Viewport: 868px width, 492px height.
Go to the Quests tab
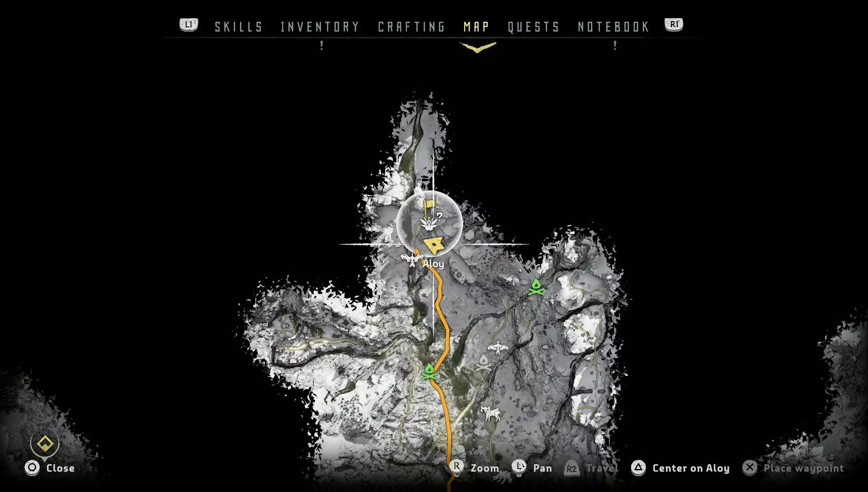pos(533,27)
